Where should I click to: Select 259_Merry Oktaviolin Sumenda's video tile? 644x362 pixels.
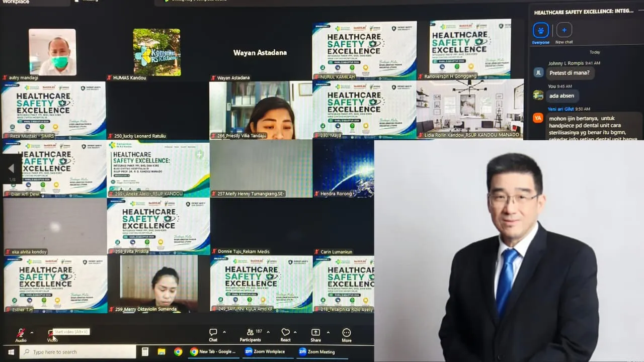click(158, 285)
